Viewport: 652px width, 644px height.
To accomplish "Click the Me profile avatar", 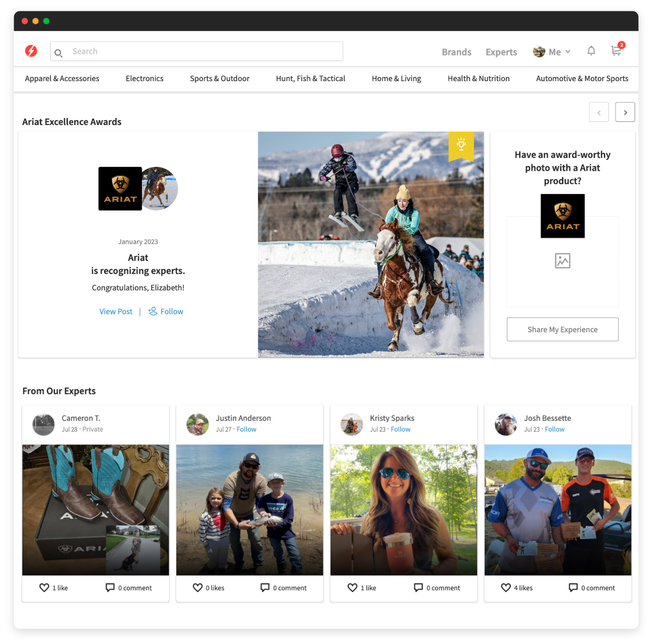I will point(539,52).
